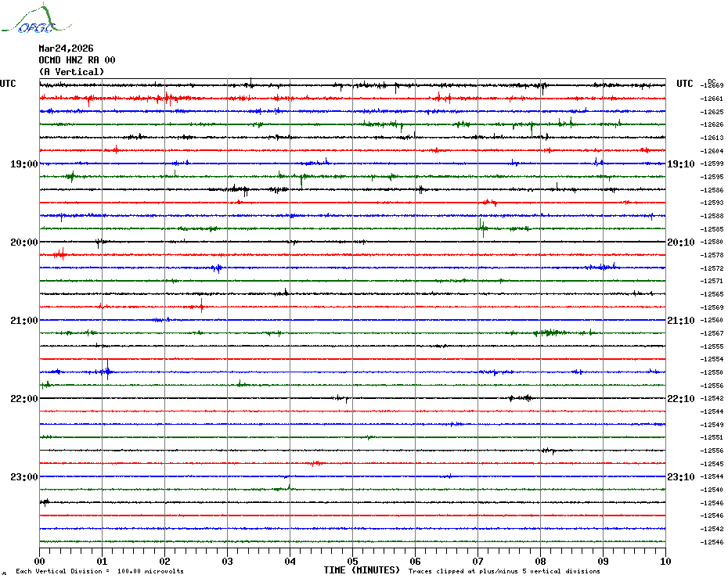Click the 22:00 time label on left

[x=23, y=399]
